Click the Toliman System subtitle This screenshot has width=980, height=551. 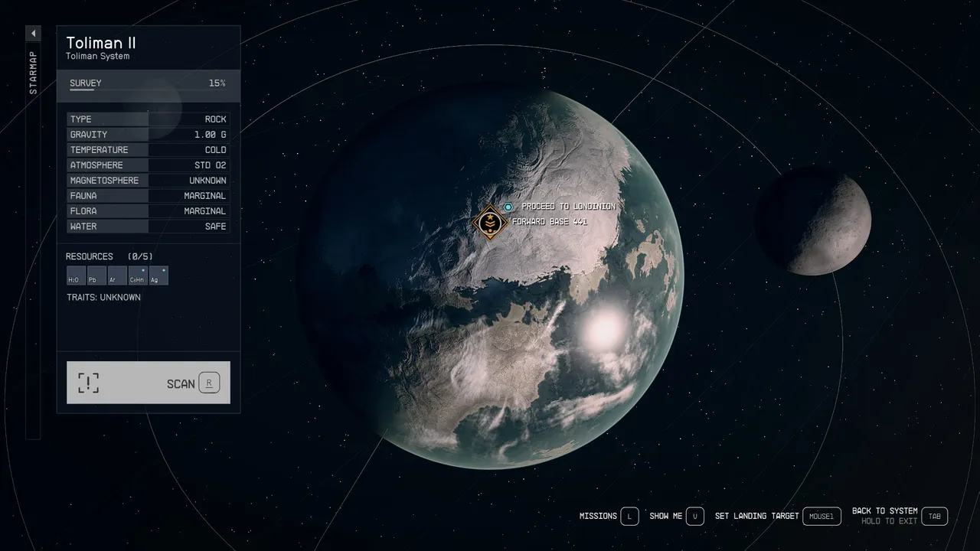tap(98, 57)
